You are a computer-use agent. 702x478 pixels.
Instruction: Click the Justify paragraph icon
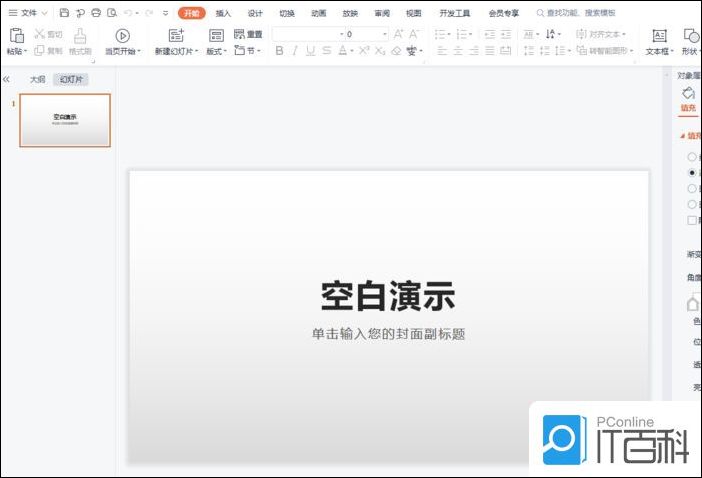490,51
